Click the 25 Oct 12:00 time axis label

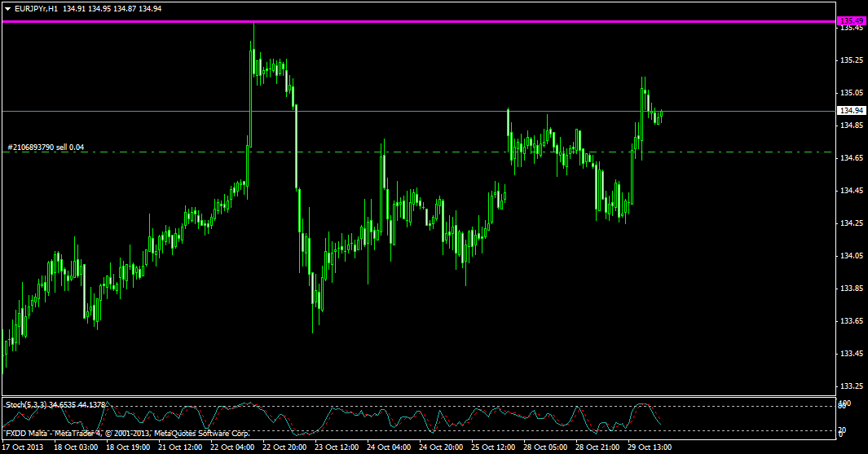pos(494,447)
